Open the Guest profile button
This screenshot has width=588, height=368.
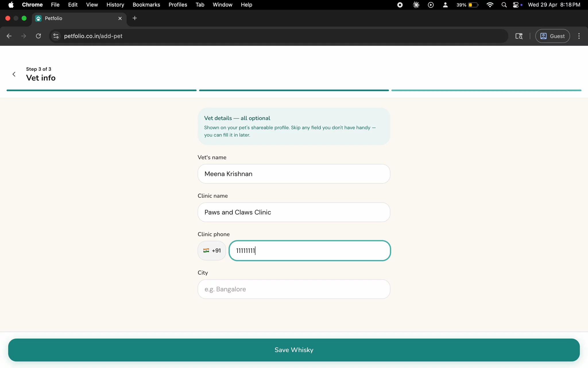pos(552,36)
